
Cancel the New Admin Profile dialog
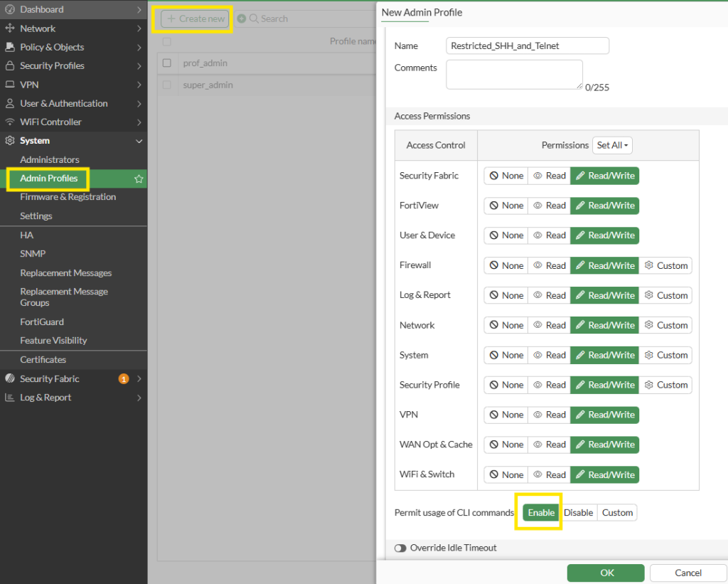[687, 573]
